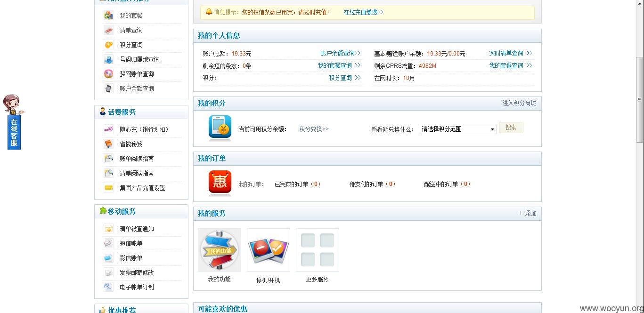Screen dimensions: 644x313
Task: Click the 停机/开机 service icon
Action: (x=268, y=250)
